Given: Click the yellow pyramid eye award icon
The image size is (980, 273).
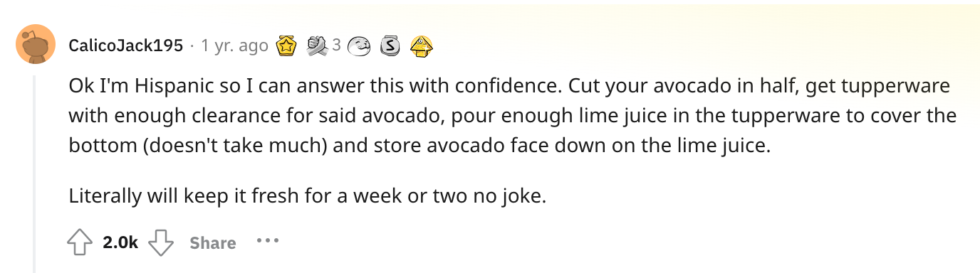Looking at the screenshot, I should (x=421, y=46).
